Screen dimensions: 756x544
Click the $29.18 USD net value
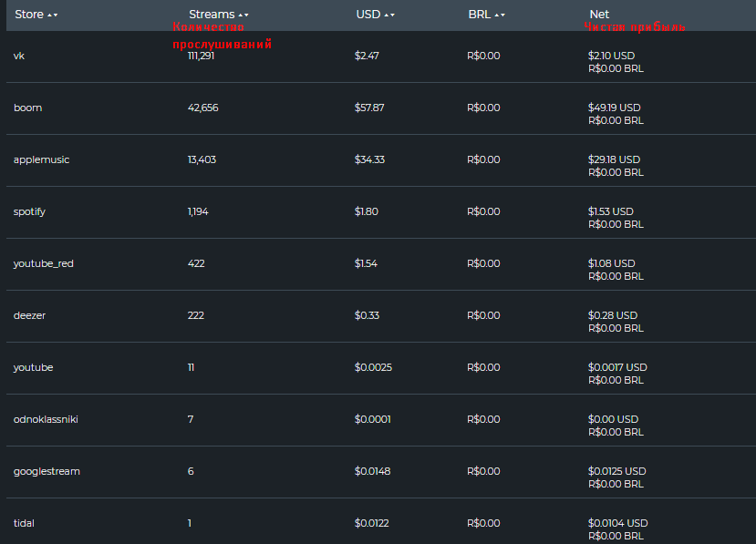click(x=615, y=160)
